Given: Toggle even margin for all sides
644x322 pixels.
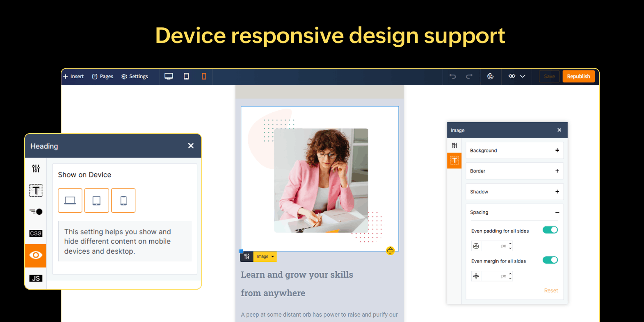Looking at the screenshot, I should (550, 260).
